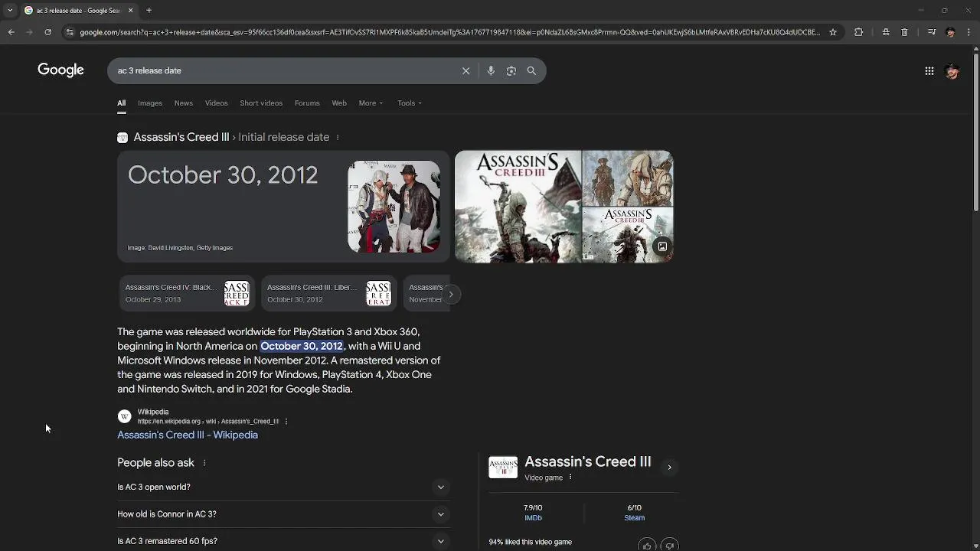Click the magnifying glass search button
Viewport: 980px width, 551px height.
pos(531,70)
